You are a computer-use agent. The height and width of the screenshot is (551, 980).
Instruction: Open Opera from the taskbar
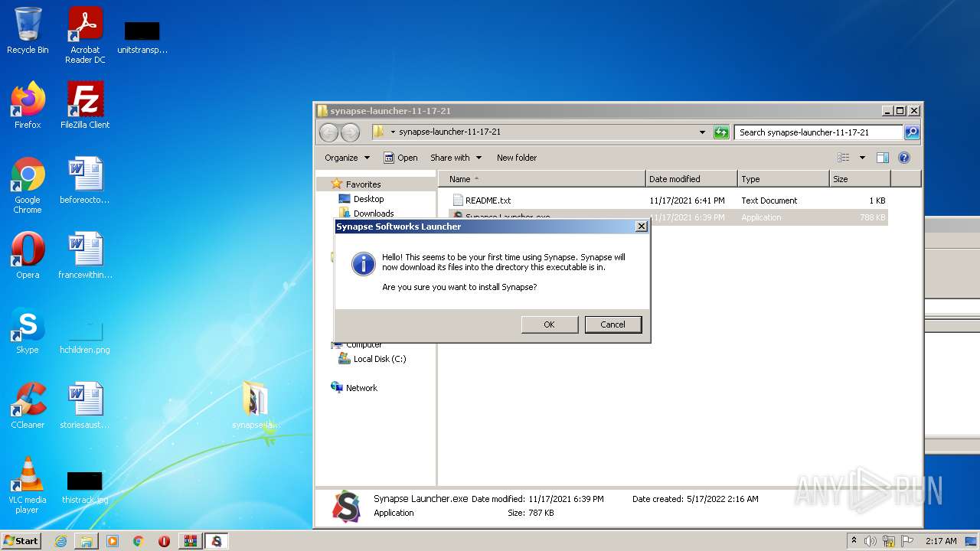coord(164,541)
